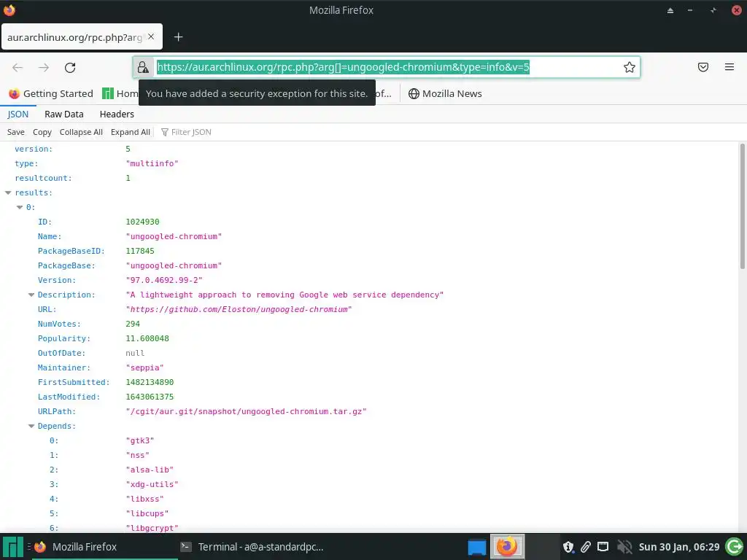Focus the Filter JSON field

tap(190, 133)
